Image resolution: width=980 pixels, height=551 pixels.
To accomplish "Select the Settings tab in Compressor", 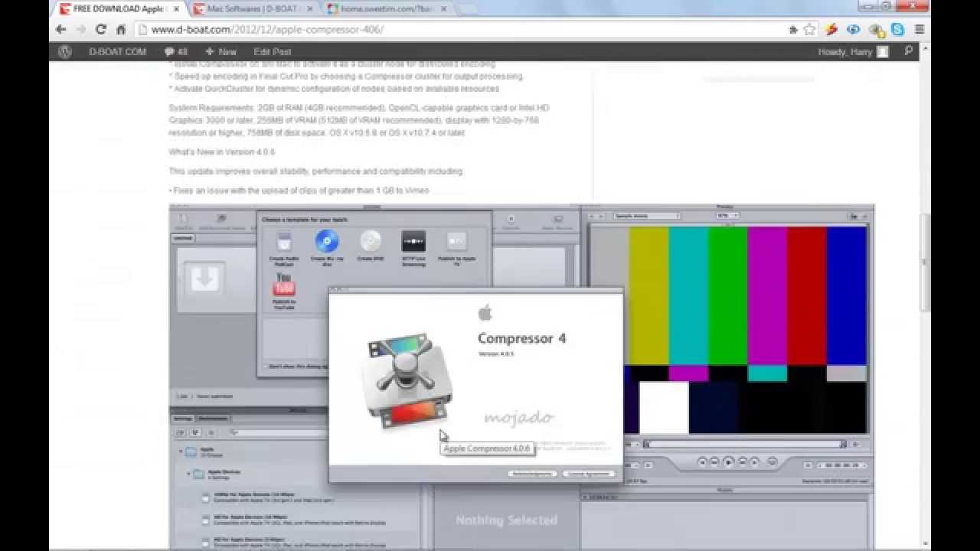I will pos(183,419).
